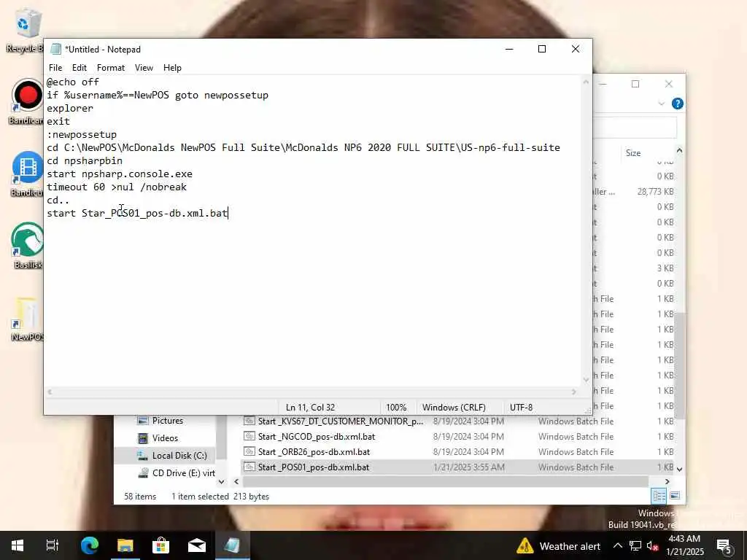Click the UTF-8 encoding status bar entry
Image resolution: width=747 pixels, height=560 pixels.
[521, 408]
